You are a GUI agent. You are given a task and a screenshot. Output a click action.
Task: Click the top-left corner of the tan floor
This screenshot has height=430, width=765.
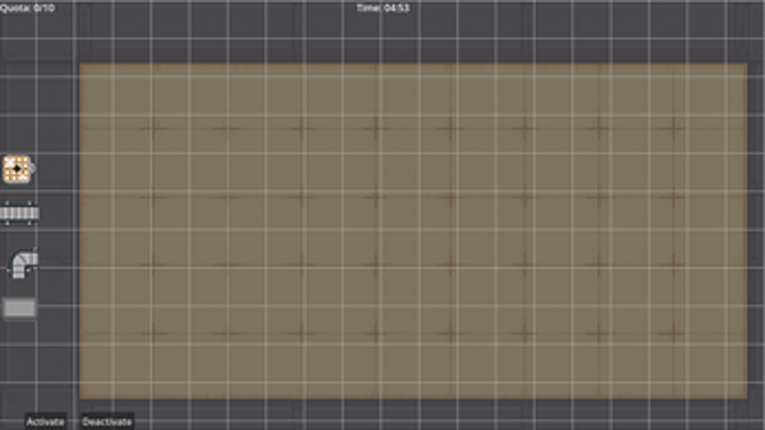81,65
